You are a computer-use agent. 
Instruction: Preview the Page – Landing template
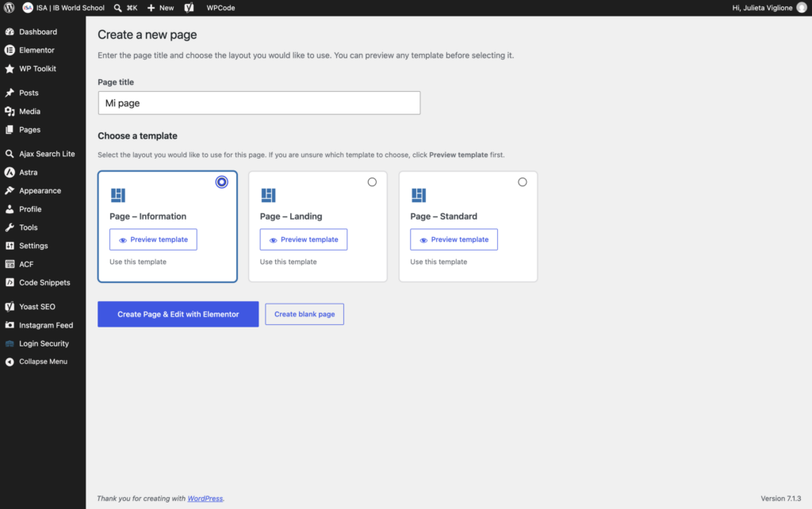pyautogui.click(x=304, y=239)
